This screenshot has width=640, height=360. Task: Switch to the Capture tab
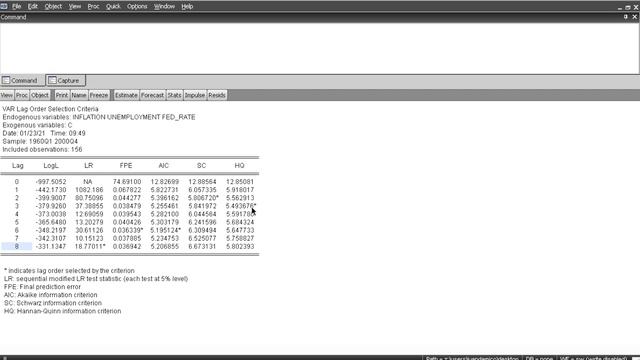tap(65, 80)
